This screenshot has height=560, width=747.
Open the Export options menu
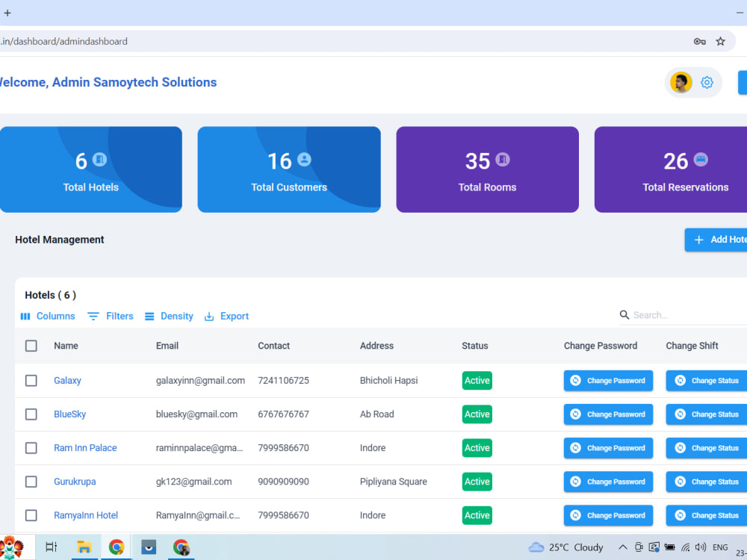tap(227, 316)
